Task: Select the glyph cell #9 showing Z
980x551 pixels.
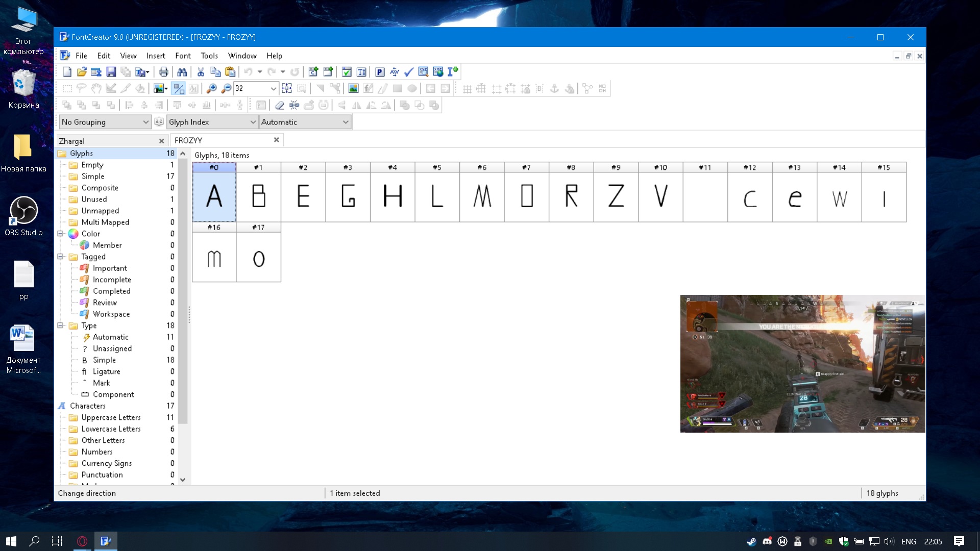Action: click(x=616, y=192)
